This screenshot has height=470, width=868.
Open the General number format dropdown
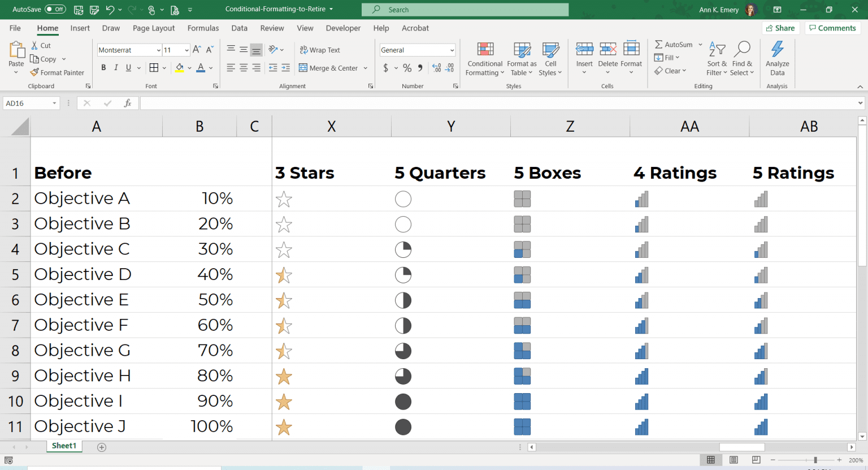452,50
